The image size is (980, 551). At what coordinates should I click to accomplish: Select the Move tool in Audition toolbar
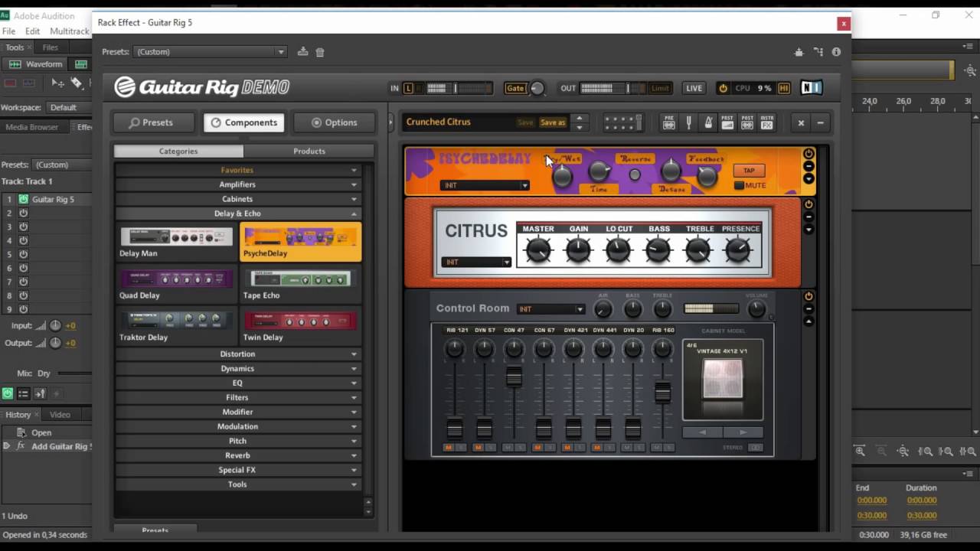pyautogui.click(x=57, y=83)
